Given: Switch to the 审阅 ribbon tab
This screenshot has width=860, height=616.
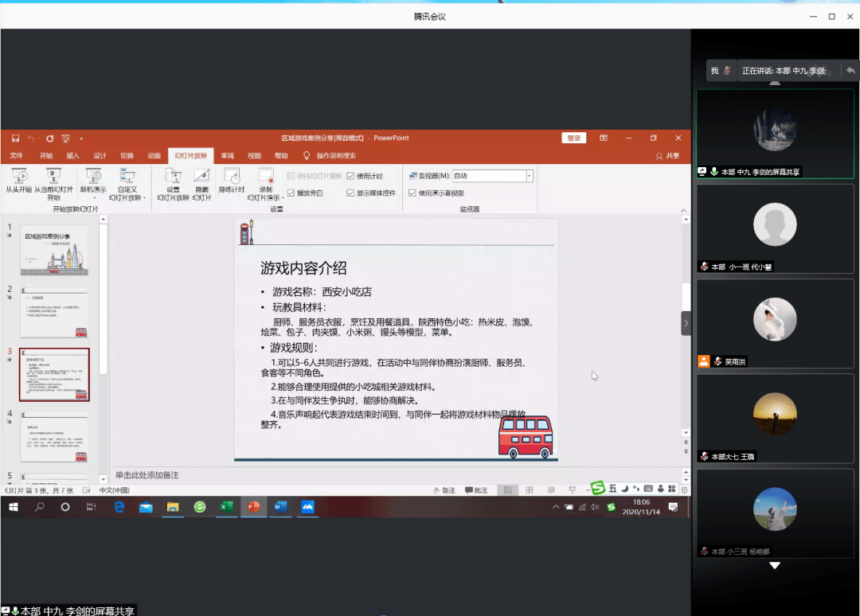Looking at the screenshot, I should click(228, 156).
